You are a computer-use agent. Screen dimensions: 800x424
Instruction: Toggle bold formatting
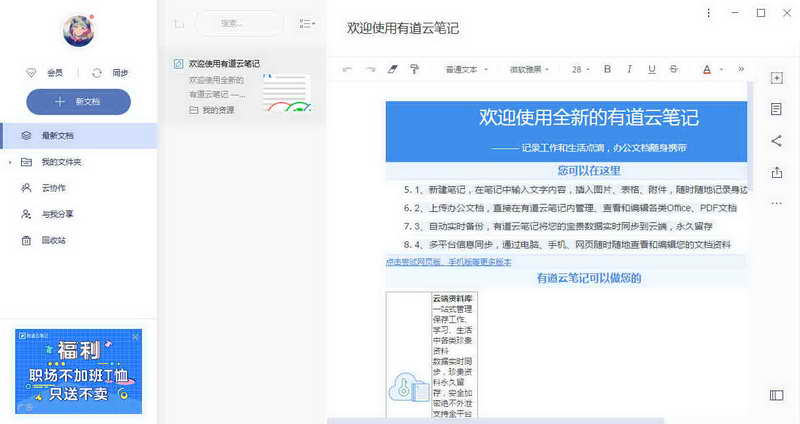(607, 69)
